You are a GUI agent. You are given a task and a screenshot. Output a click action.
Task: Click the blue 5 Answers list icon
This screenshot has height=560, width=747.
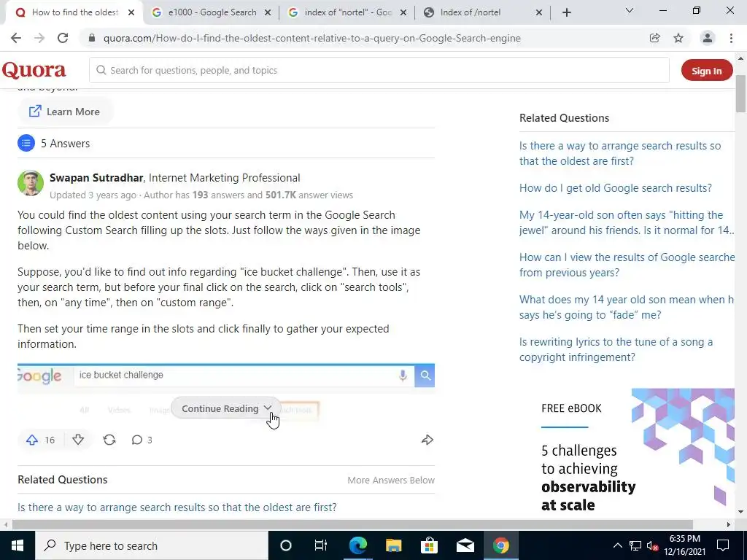pyautogui.click(x=26, y=143)
